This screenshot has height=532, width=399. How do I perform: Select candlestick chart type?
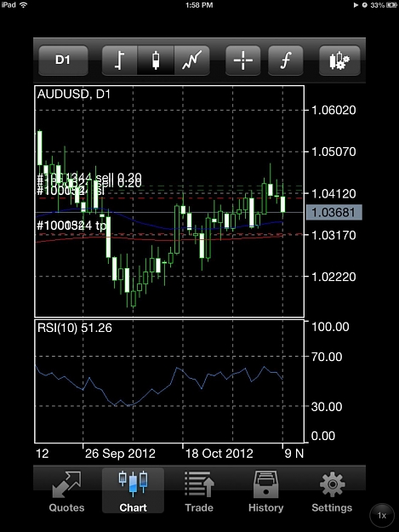pyautogui.click(x=156, y=60)
